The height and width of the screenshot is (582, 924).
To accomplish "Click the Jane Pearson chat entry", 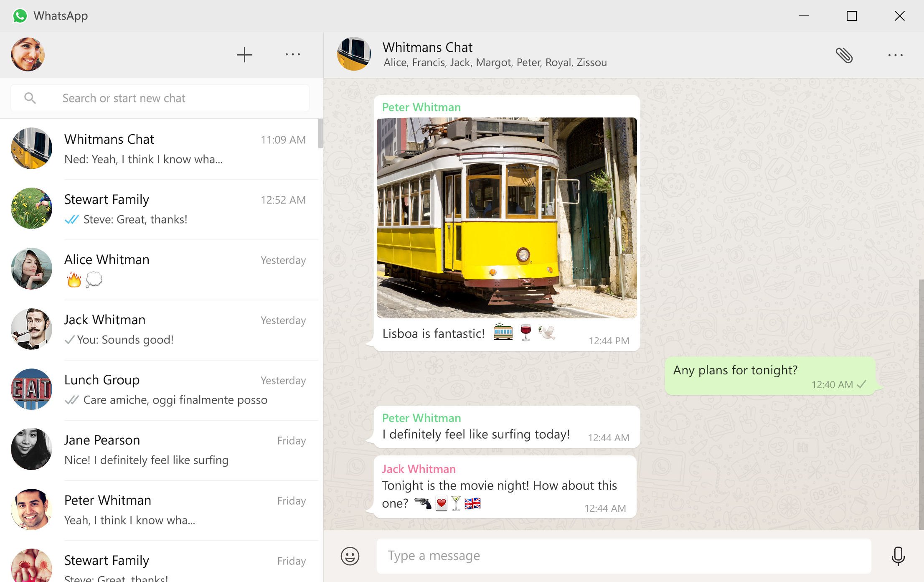I will 161,449.
